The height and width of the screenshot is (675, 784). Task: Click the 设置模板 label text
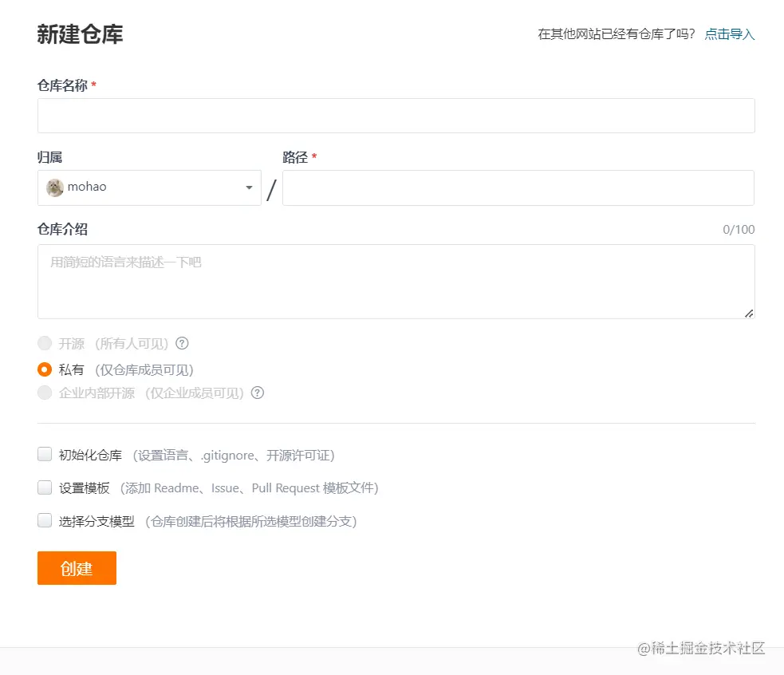[x=84, y=487]
